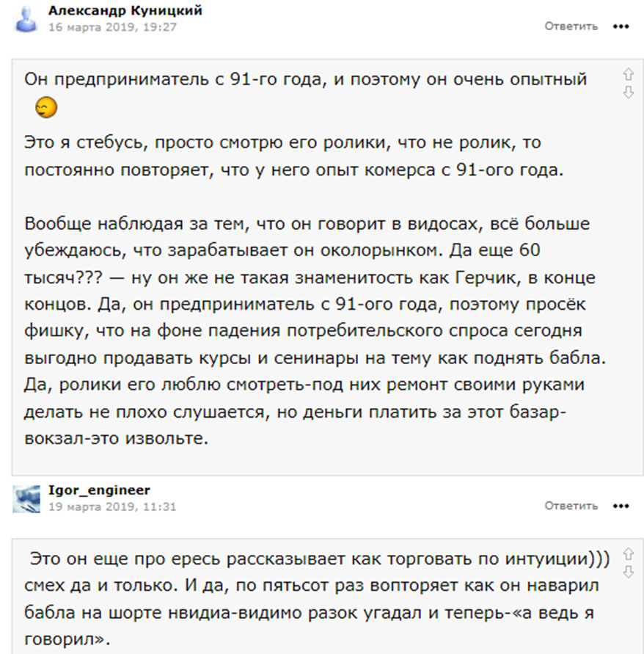Click Igor_engineer's avatar image
The image size is (644, 654).
tap(26, 499)
